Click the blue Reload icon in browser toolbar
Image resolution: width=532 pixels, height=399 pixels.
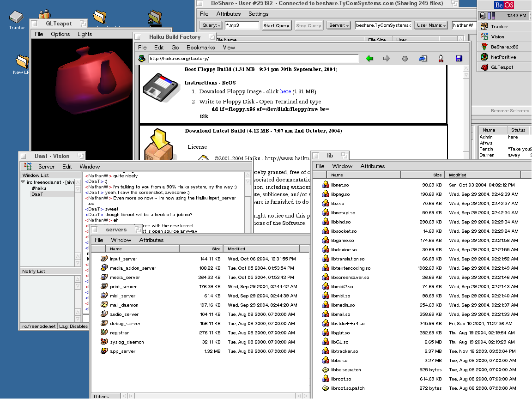[x=423, y=59]
